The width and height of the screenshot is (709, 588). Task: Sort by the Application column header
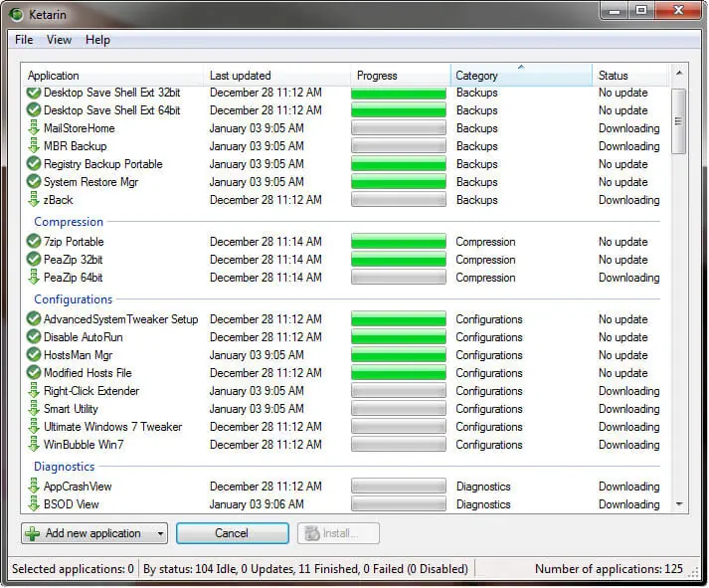coord(113,75)
